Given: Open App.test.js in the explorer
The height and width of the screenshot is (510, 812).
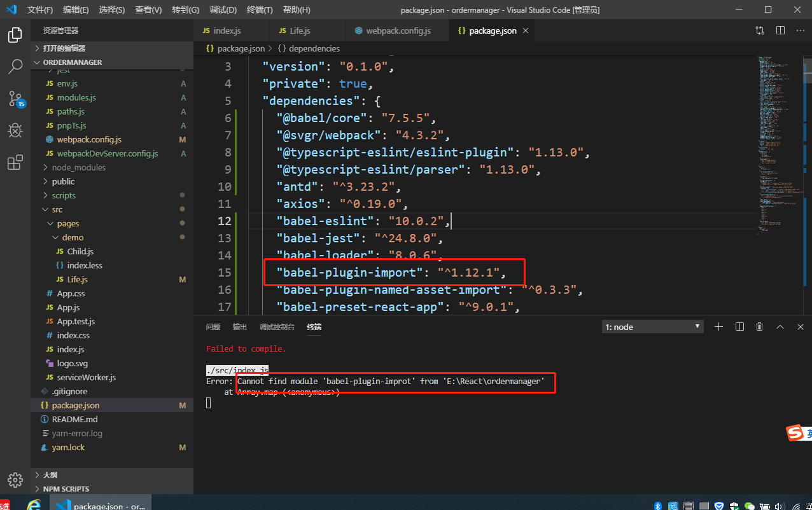Looking at the screenshot, I should [x=112, y=321].
